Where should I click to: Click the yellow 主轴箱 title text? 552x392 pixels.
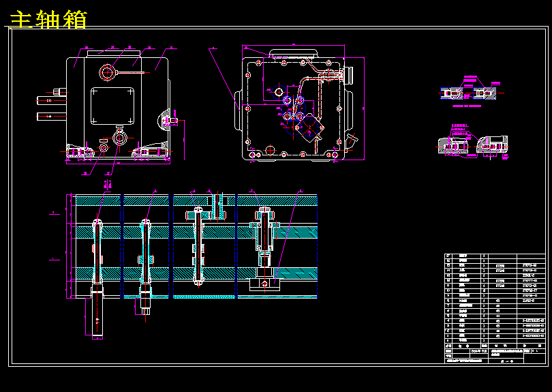pyautogui.click(x=48, y=19)
